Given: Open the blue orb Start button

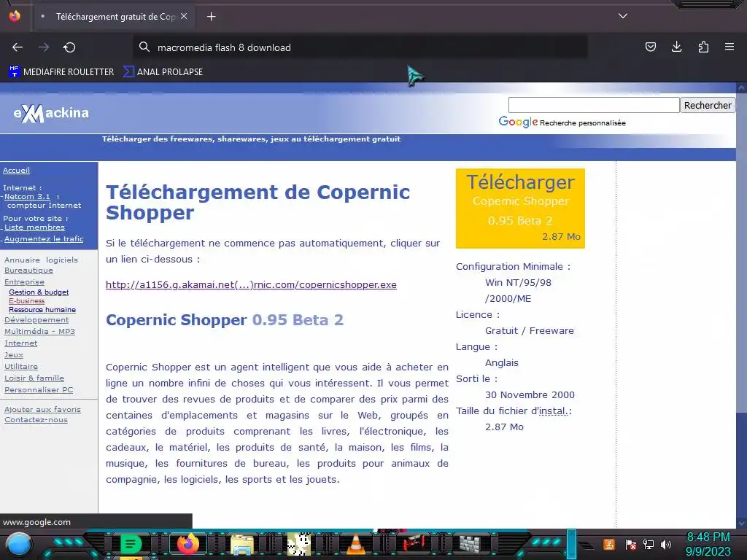Looking at the screenshot, I should 18,544.
